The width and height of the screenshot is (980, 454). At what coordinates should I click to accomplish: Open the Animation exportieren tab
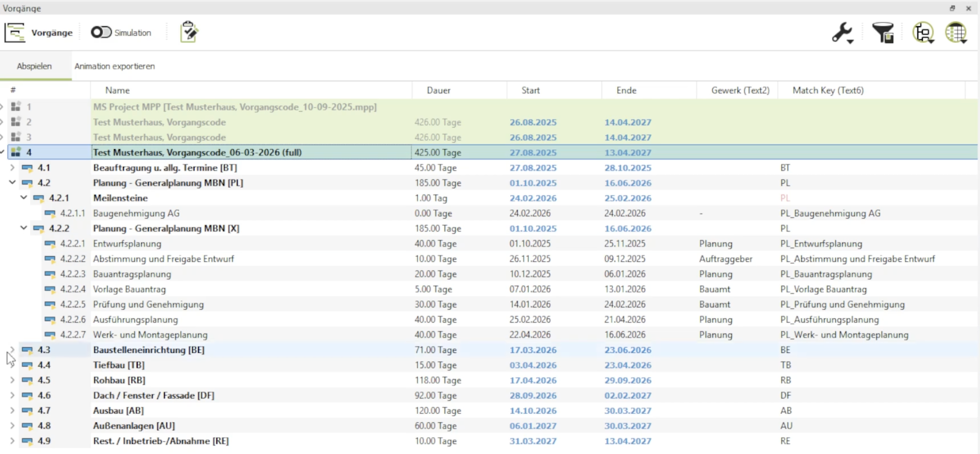[x=115, y=66]
